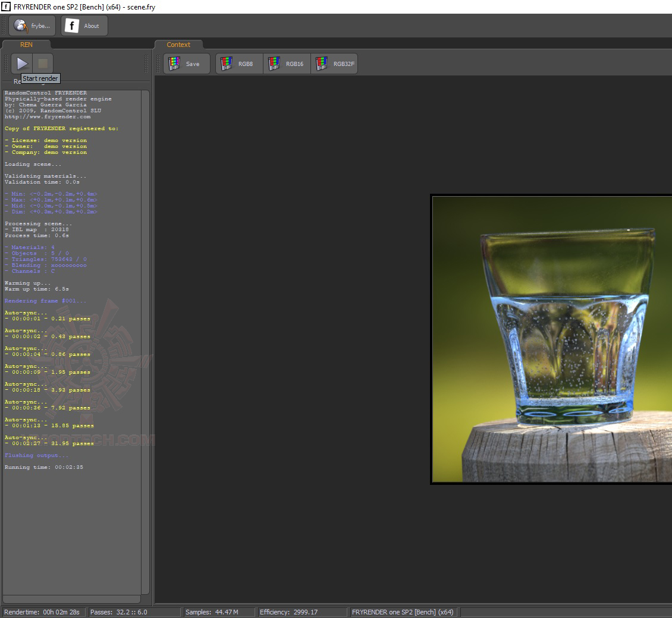This screenshot has width=672, height=618.
Task: Click the grip handle left of Save
Action: click(x=157, y=64)
